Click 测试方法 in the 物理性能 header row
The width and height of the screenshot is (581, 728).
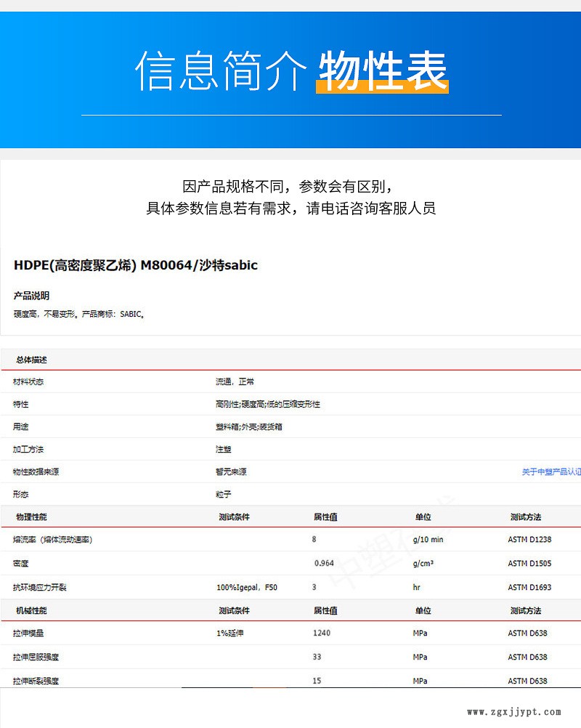coord(526,517)
